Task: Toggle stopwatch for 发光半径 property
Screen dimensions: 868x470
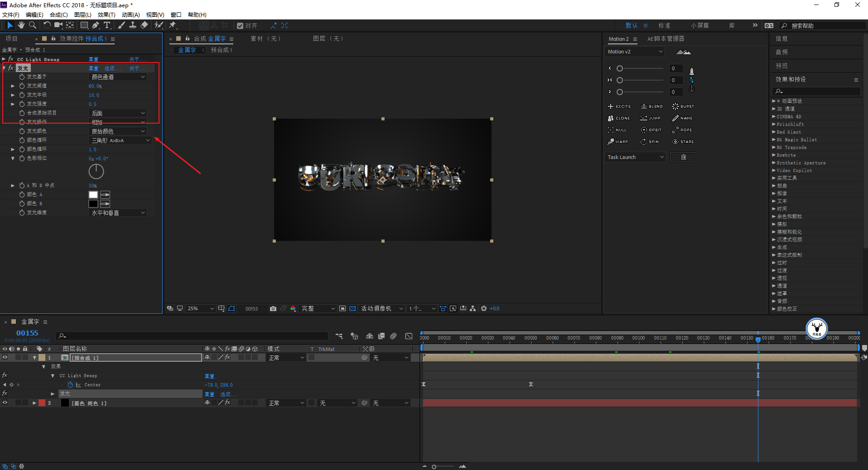Action: pos(22,95)
